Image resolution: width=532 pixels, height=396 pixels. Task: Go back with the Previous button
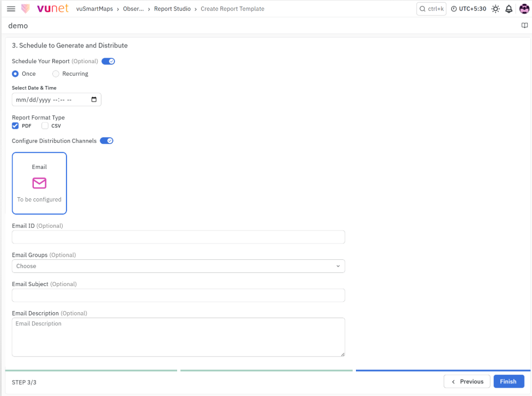(x=467, y=381)
